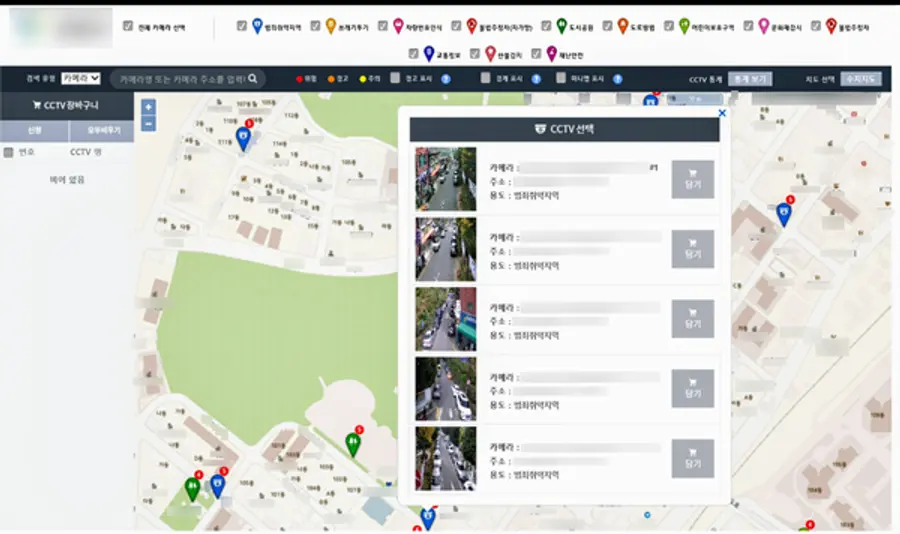The height and width of the screenshot is (534, 900).
Task: Click help icon beside 경고 표시
Action: (446, 78)
